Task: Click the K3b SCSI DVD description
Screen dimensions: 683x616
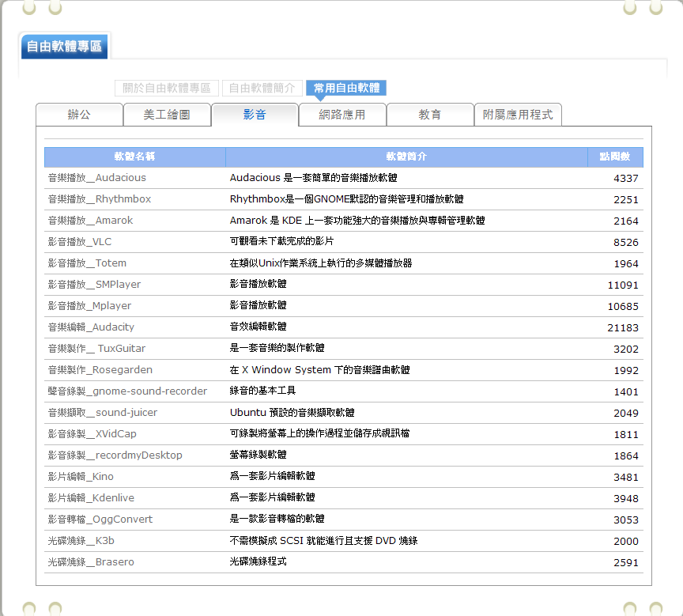Action: (x=323, y=541)
